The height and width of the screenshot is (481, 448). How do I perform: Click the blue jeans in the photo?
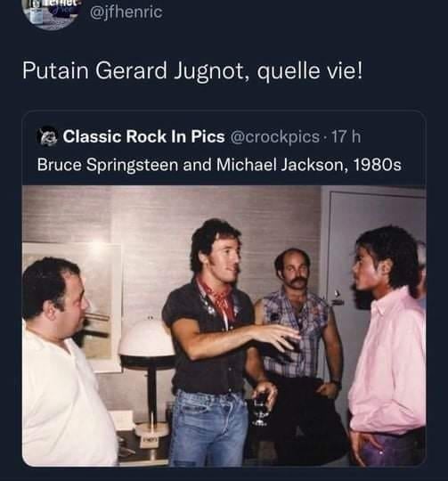[209, 429]
